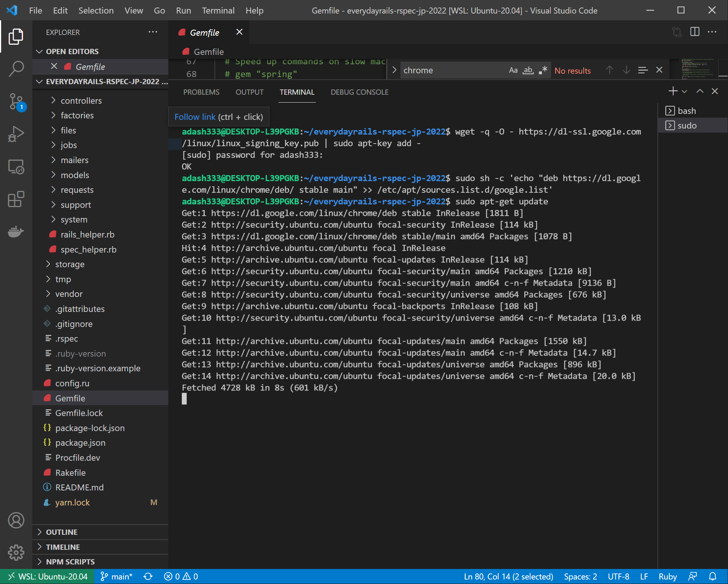Click WSL: Ubuntu-20.04 remote indicator
728x584 pixels.
47,576
